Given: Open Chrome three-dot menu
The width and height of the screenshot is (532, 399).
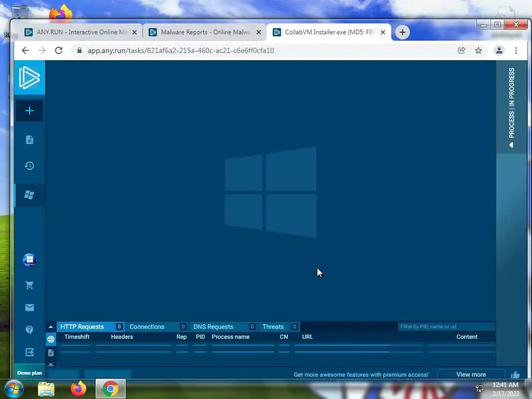Looking at the screenshot, I should pos(516,50).
